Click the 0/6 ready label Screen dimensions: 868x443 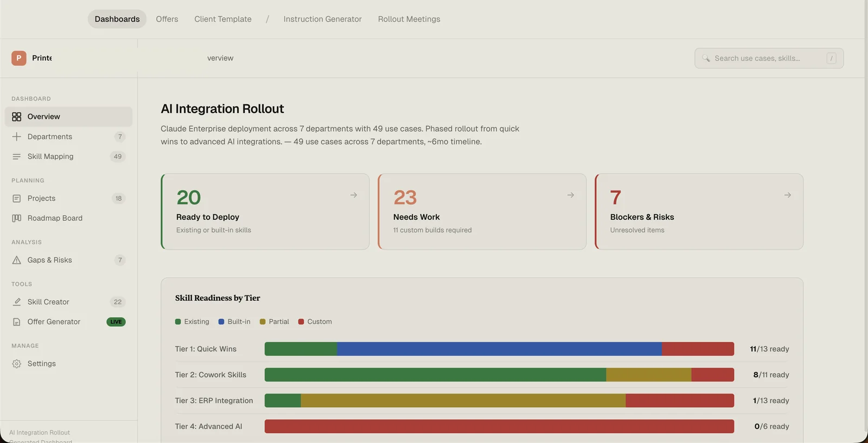[771, 426]
